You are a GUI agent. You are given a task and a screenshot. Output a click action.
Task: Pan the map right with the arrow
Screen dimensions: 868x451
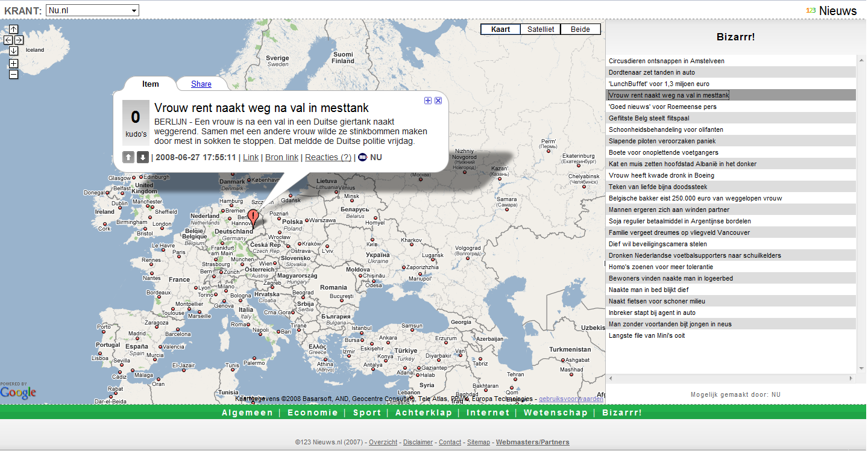(19, 40)
